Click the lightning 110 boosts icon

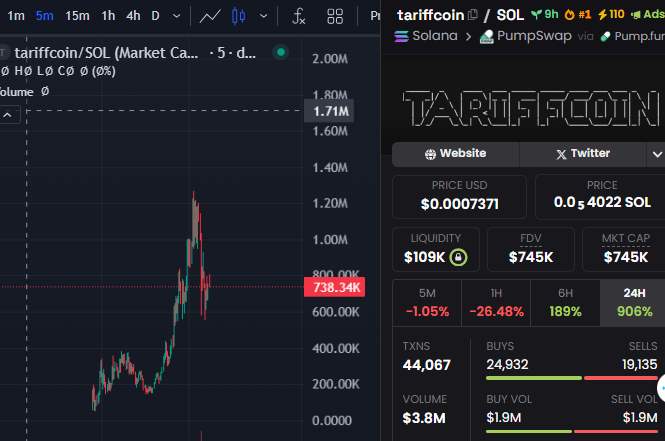pos(611,14)
